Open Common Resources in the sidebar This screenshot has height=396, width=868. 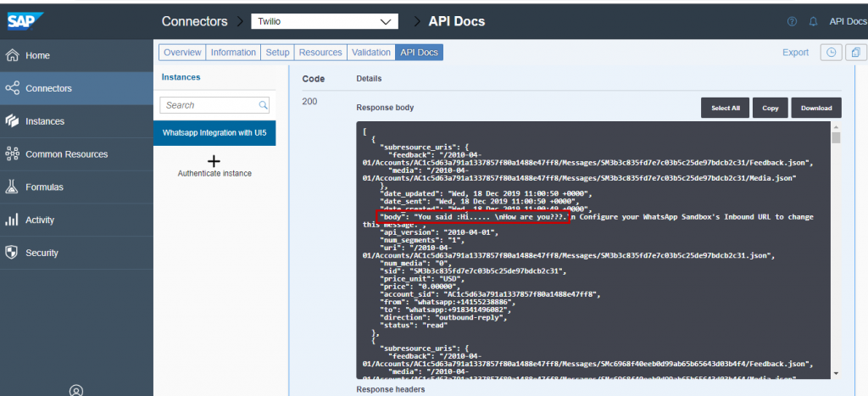[x=76, y=154]
